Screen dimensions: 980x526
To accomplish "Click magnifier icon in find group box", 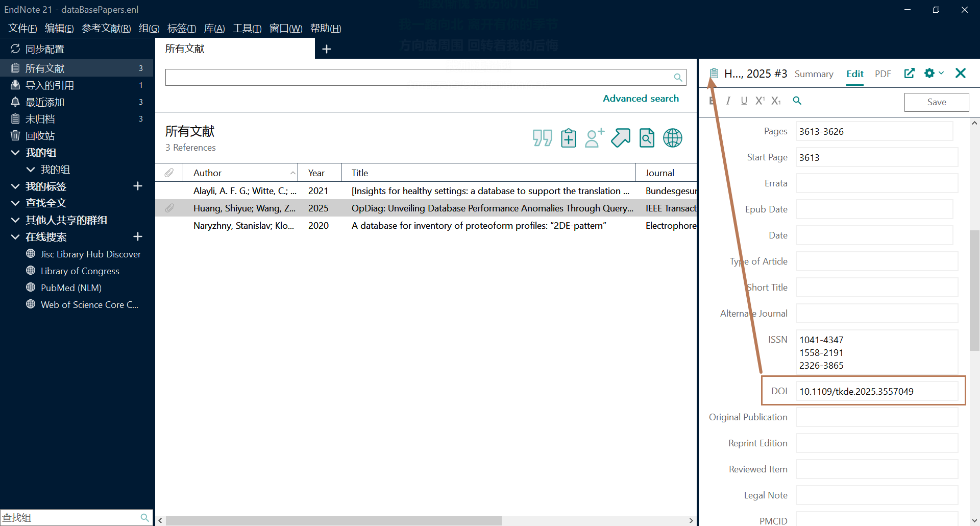I will [144, 517].
